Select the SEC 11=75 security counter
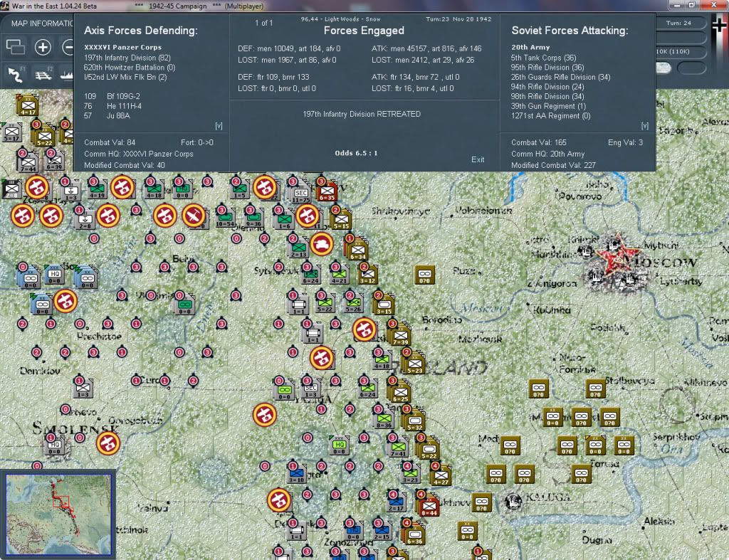 coord(301,194)
